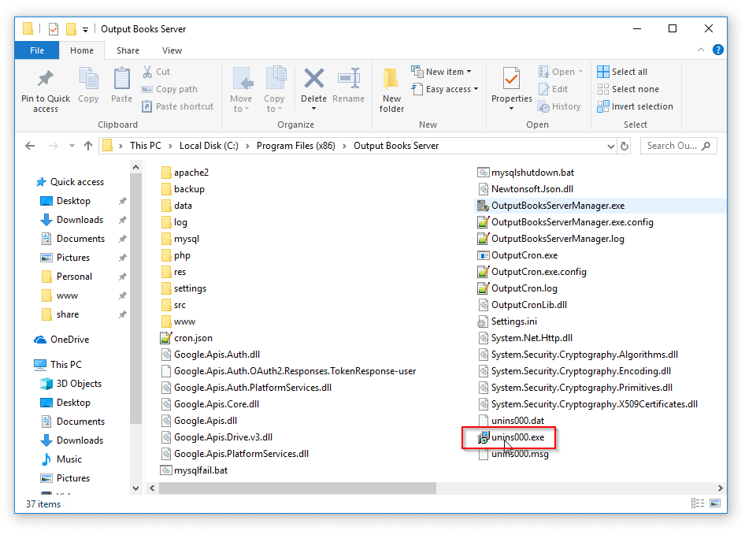Select 3D Objects under This PC
This screenshot has height=535, width=756.
pyautogui.click(x=71, y=384)
